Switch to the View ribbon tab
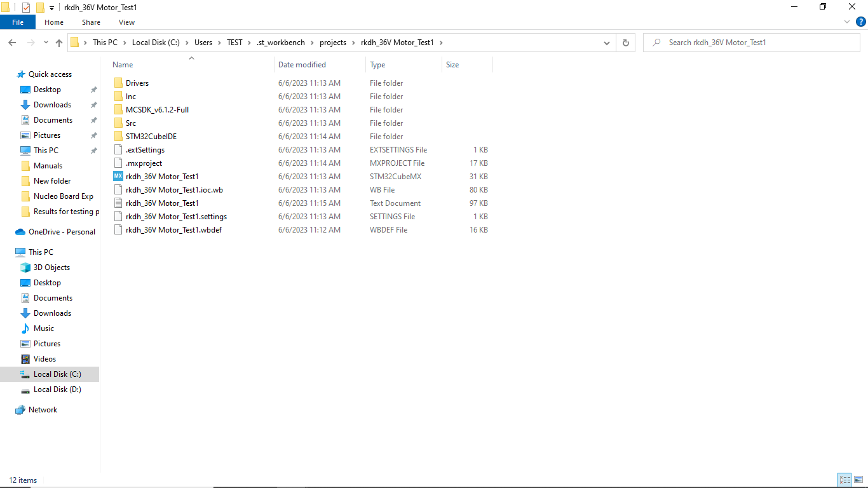 click(x=126, y=22)
